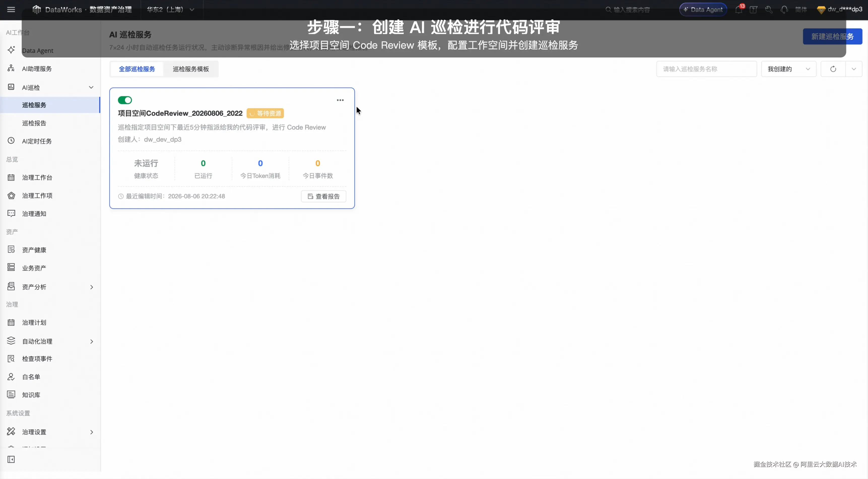The width and height of the screenshot is (868, 479).
Task: Click the AI巡检 chart sidebar icon
Action: (11, 87)
